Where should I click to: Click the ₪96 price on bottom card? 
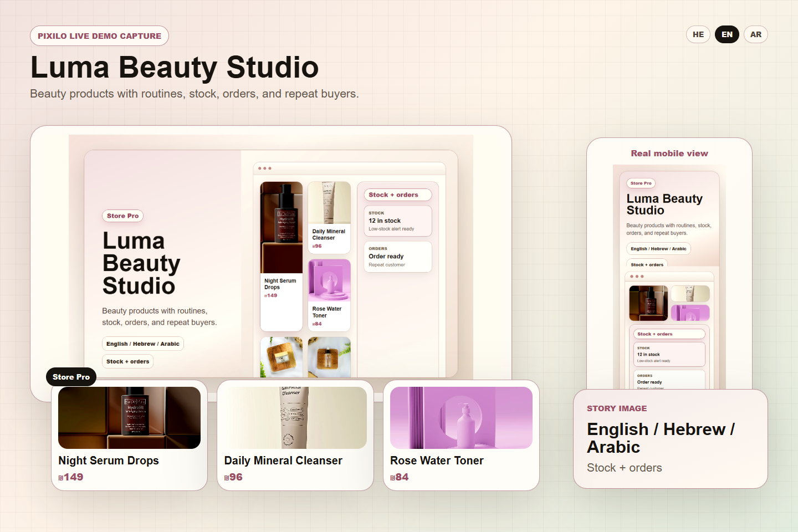click(233, 477)
